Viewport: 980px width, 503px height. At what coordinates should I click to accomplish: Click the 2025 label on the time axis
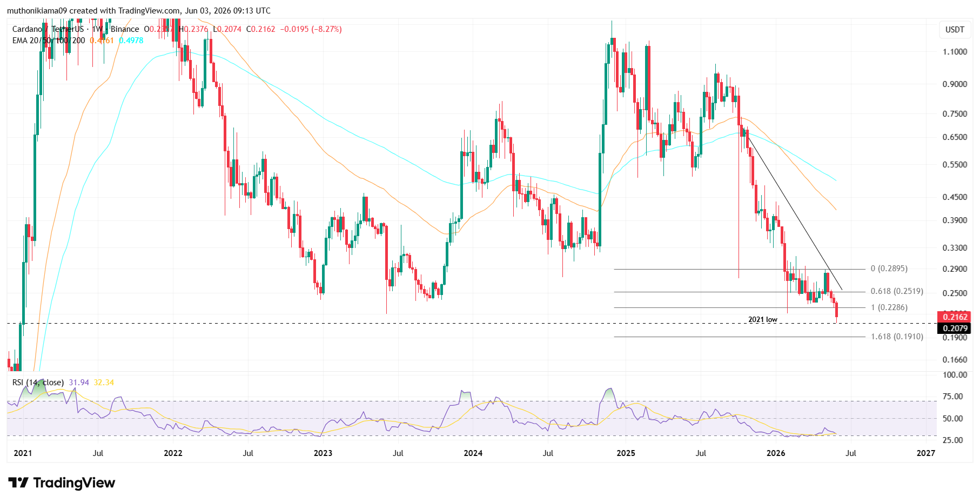pyautogui.click(x=626, y=453)
